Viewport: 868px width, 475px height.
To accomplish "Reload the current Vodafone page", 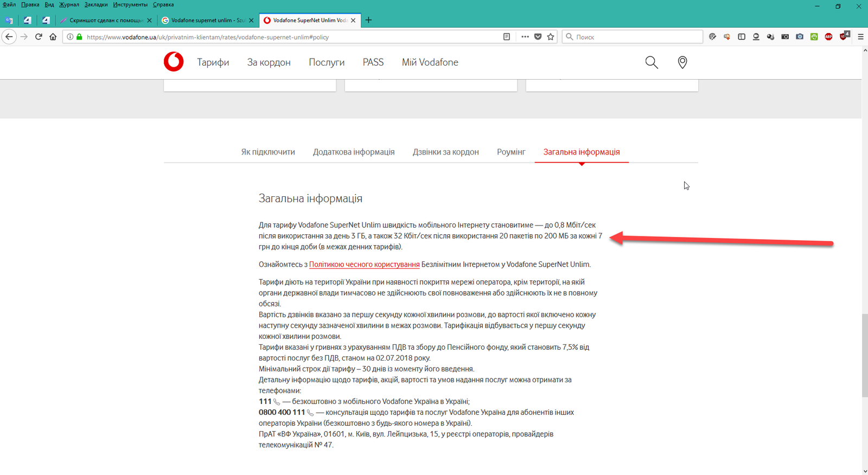I will (x=39, y=37).
